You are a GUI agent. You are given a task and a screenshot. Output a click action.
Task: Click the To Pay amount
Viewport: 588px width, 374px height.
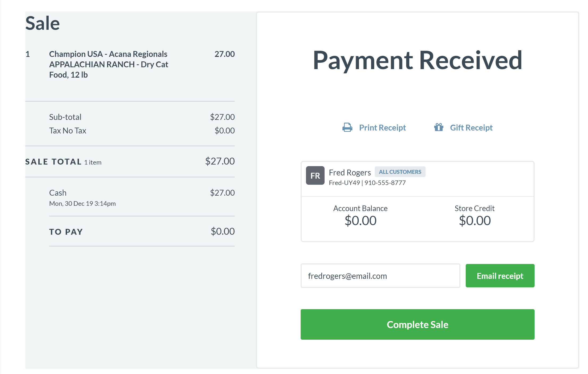click(222, 231)
